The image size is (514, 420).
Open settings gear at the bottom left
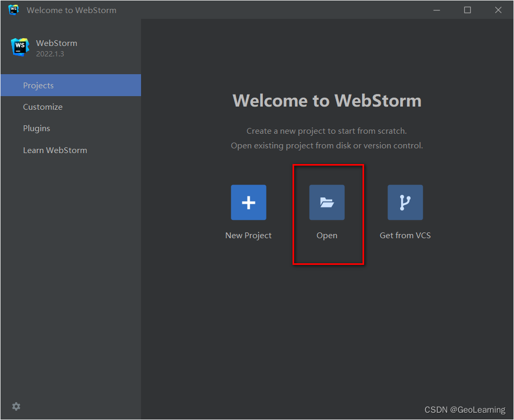tap(16, 406)
